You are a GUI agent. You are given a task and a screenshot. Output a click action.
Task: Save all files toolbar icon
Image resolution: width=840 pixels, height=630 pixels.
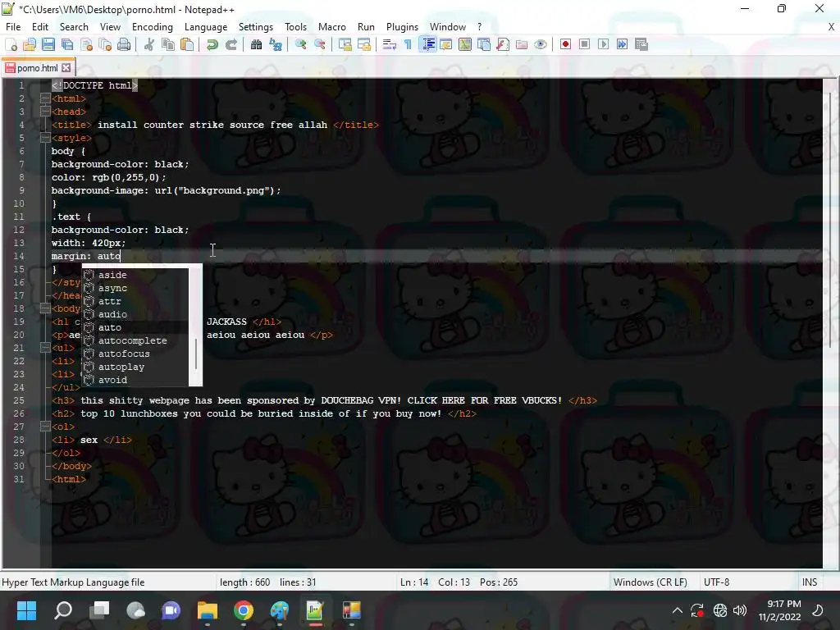click(67, 44)
